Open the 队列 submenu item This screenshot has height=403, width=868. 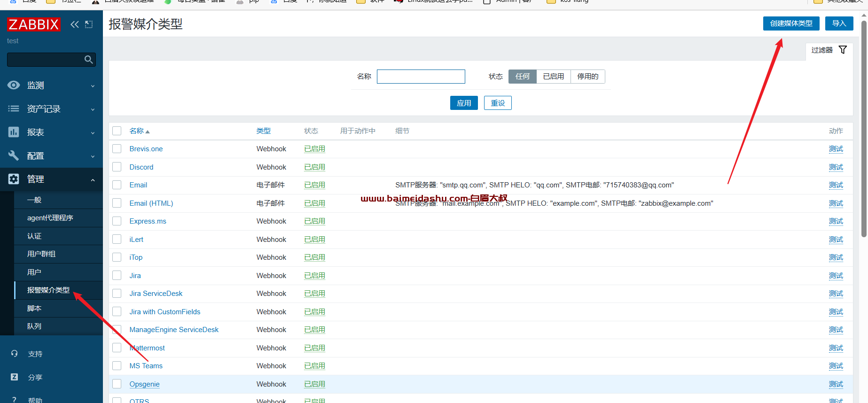coord(58,326)
